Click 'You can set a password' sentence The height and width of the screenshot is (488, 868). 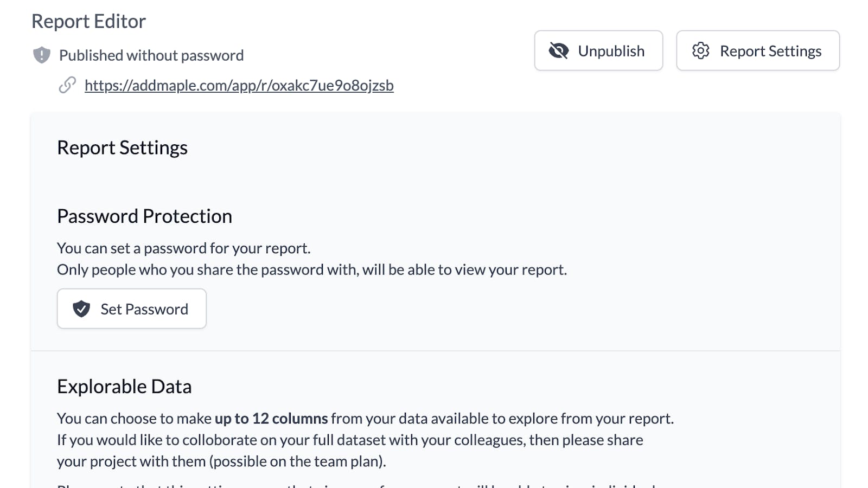(183, 248)
